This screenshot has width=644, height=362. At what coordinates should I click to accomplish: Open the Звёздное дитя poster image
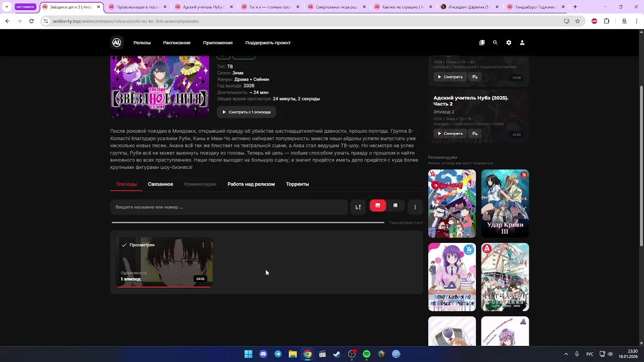click(x=159, y=87)
